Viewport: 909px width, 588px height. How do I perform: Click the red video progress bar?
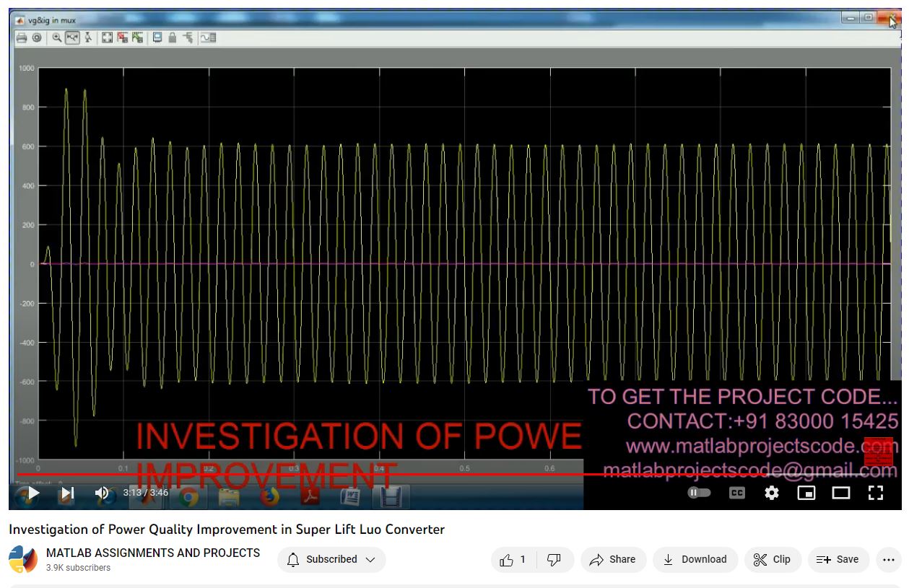(455, 475)
